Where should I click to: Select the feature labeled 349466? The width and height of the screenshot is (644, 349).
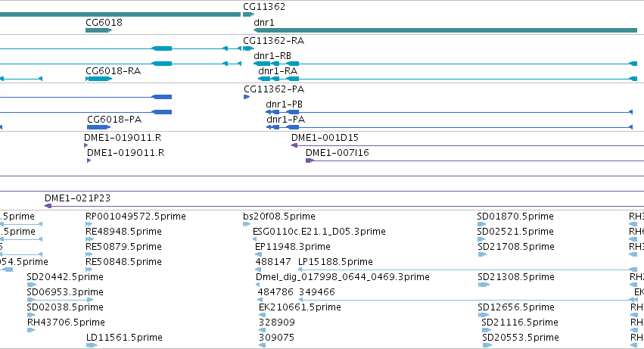point(468,300)
